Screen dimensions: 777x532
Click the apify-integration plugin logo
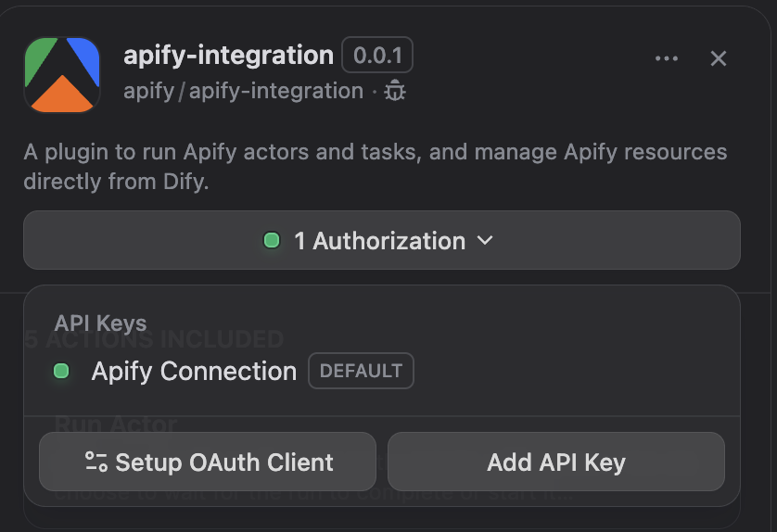tap(62, 75)
